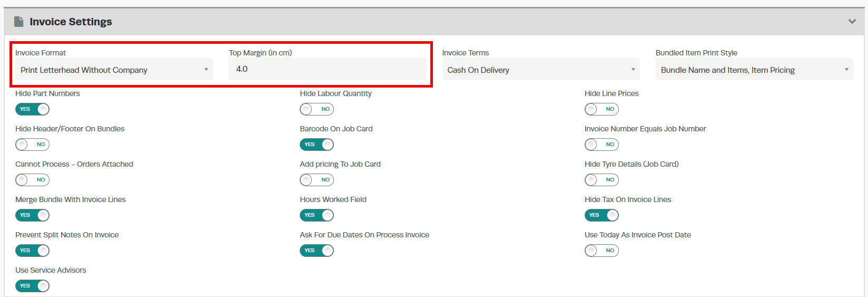
Task: Toggle Ask For Due Dates On Process Invoice
Action: coord(317,251)
